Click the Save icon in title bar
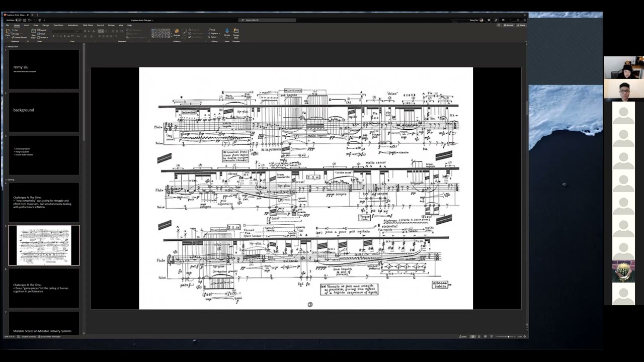This screenshot has width=644, height=362. click(x=25, y=20)
